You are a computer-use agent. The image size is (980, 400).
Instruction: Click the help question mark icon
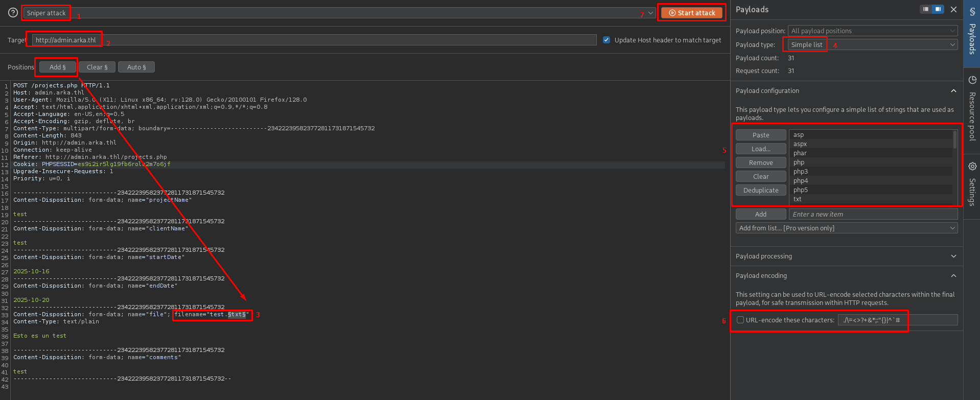(x=13, y=13)
